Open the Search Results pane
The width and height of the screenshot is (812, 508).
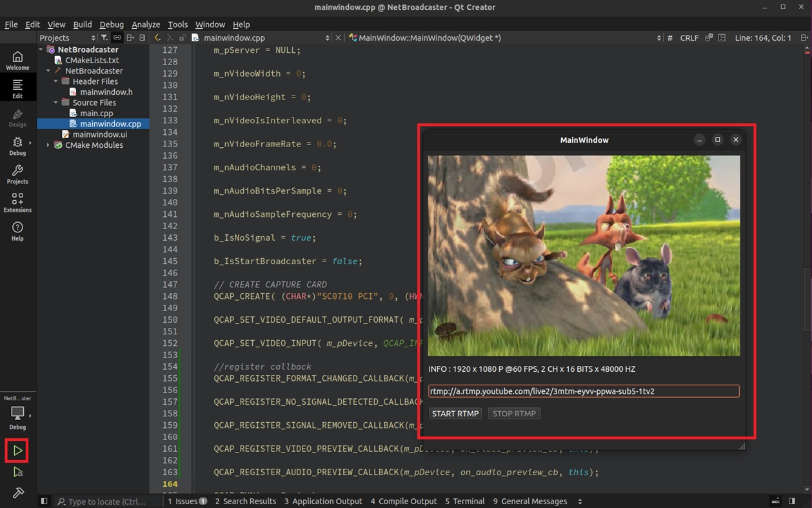[x=245, y=501]
